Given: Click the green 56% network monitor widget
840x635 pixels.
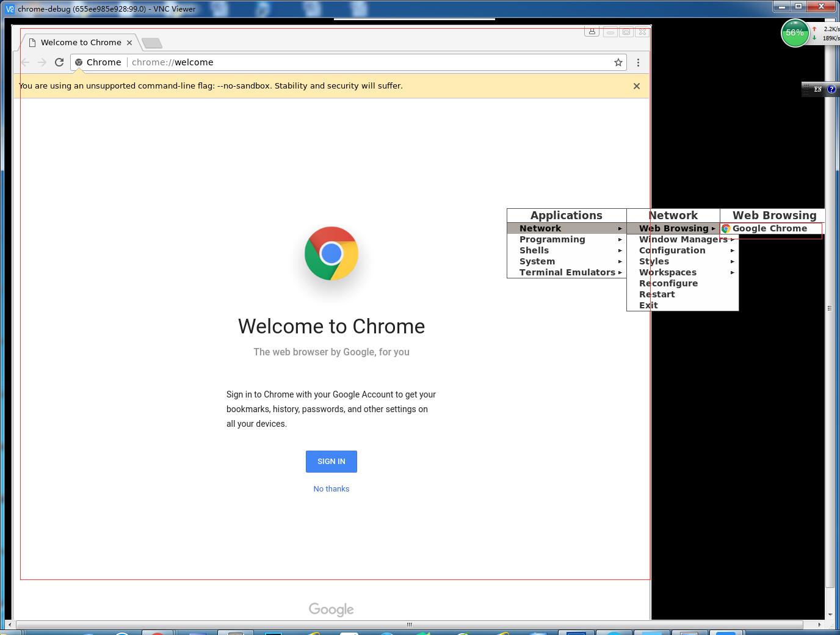Looking at the screenshot, I should click(x=794, y=33).
